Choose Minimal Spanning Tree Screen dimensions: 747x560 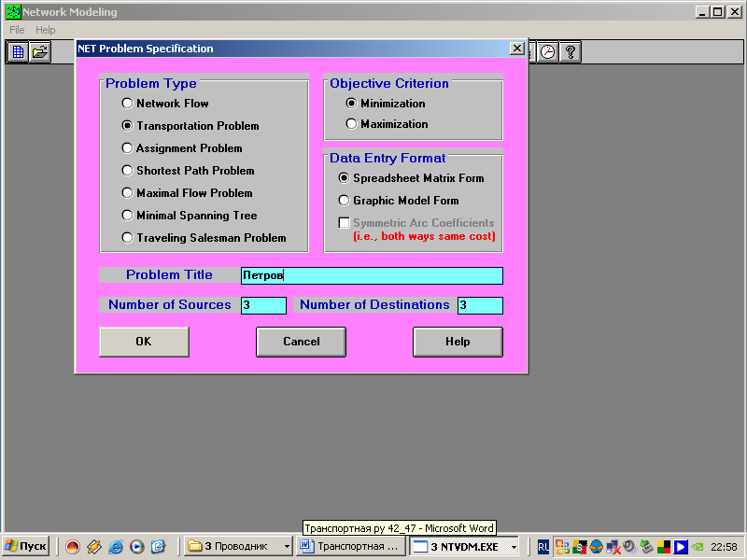click(190, 216)
